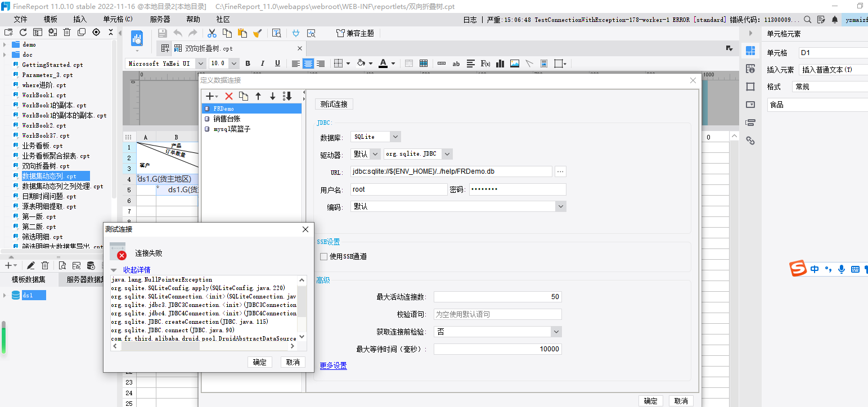Delete selected connection with red X
868x407 pixels.
pyautogui.click(x=229, y=97)
